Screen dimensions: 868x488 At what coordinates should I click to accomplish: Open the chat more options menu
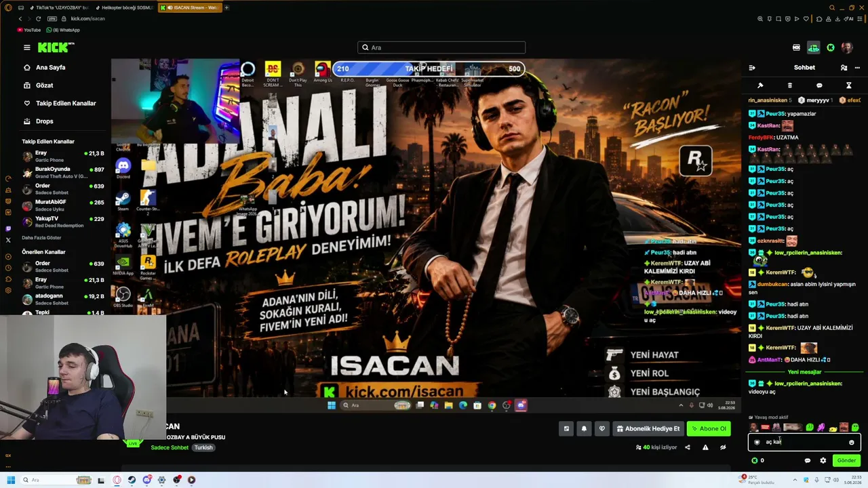[857, 68]
